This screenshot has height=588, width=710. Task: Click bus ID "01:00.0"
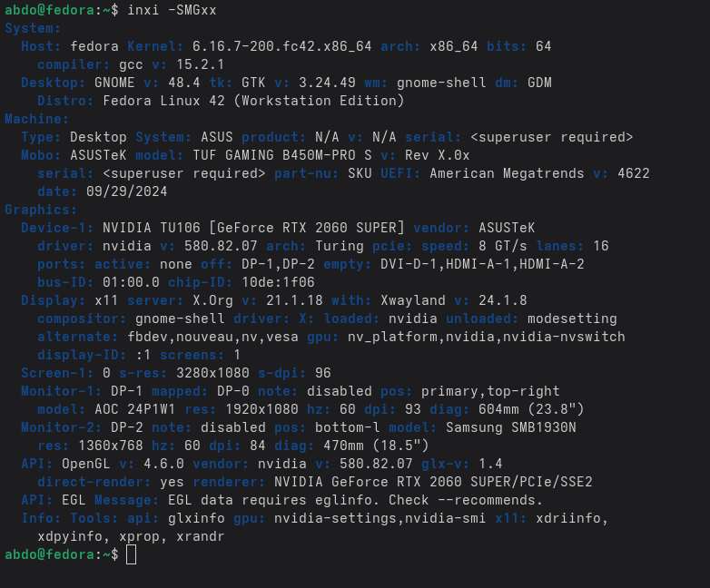131,282
